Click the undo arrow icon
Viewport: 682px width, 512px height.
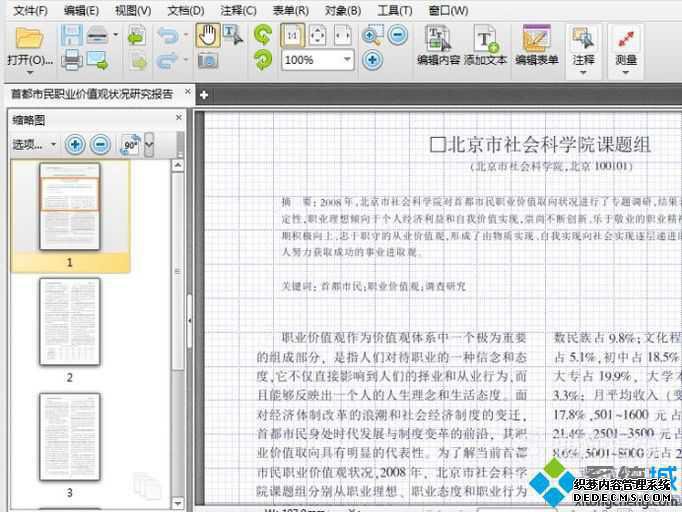click(x=168, y=35)
